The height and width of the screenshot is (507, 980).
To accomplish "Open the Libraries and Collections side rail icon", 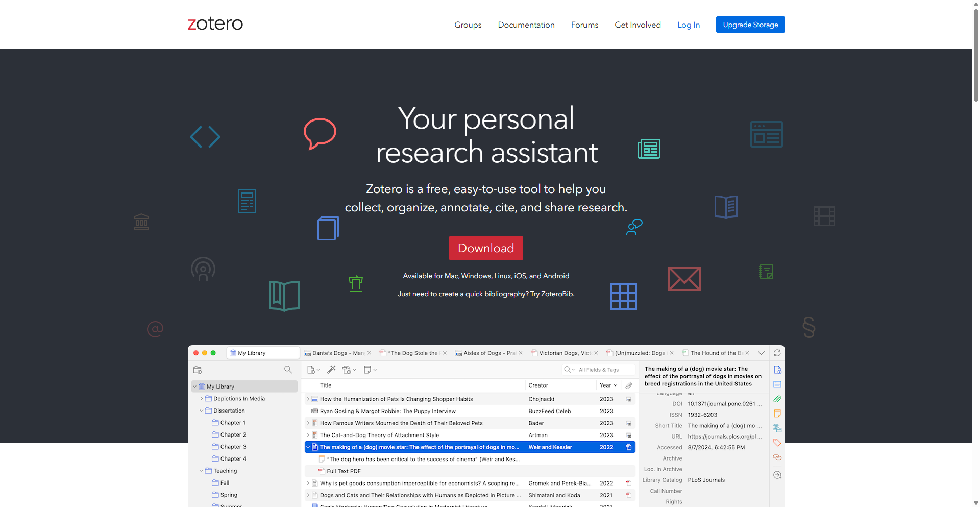I will 777,428.
